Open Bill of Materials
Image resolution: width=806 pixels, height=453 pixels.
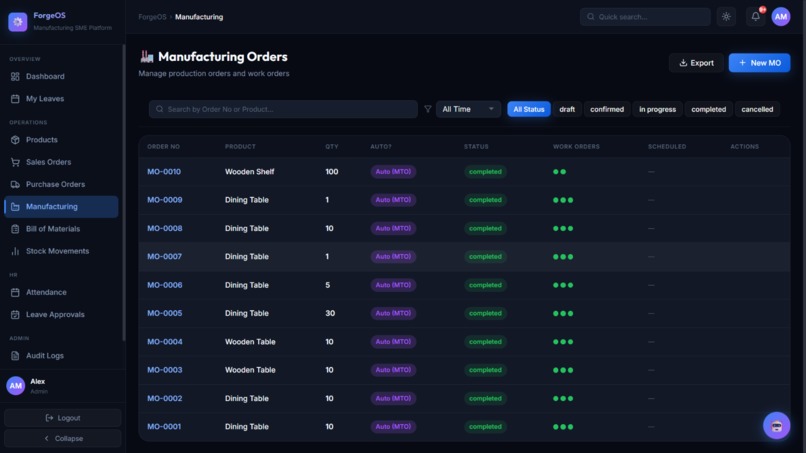click(61, 229)
